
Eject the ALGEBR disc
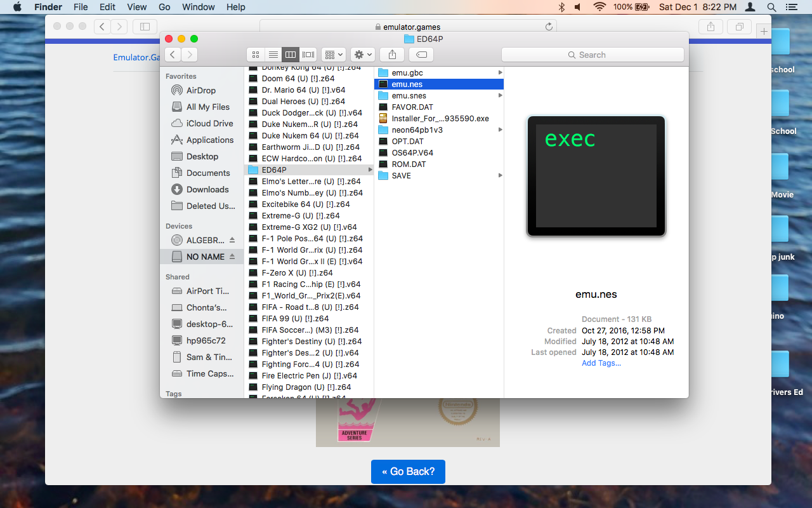232,240
